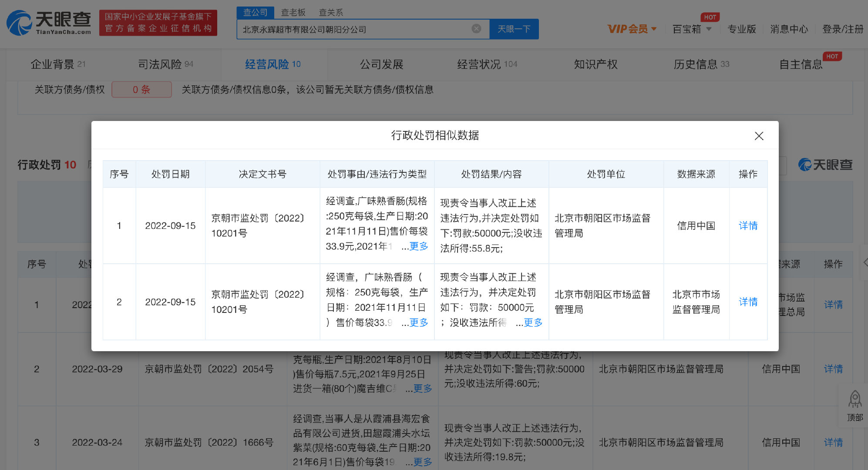Image resolution: width=868 pixels, height=470 pixels.
Task: Open 消息中心
Action: click(789, 29)
